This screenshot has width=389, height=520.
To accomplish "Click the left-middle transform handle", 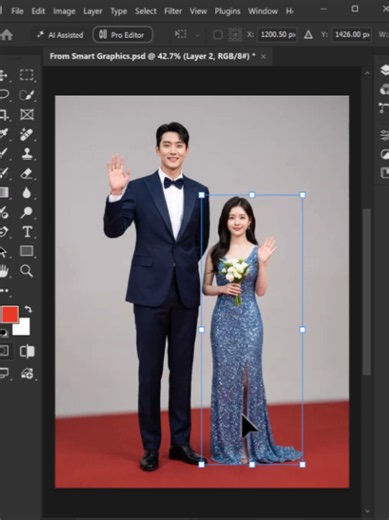I will [x=201, y=330].
